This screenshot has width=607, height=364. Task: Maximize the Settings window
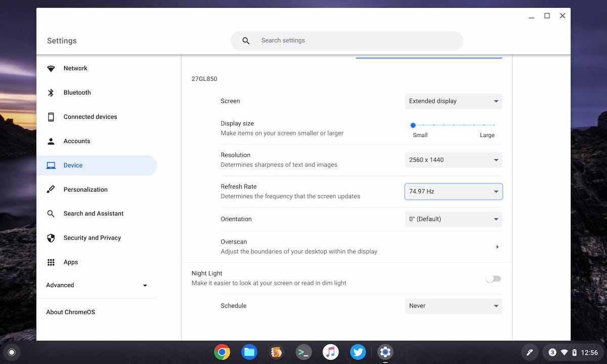[547, 16]
